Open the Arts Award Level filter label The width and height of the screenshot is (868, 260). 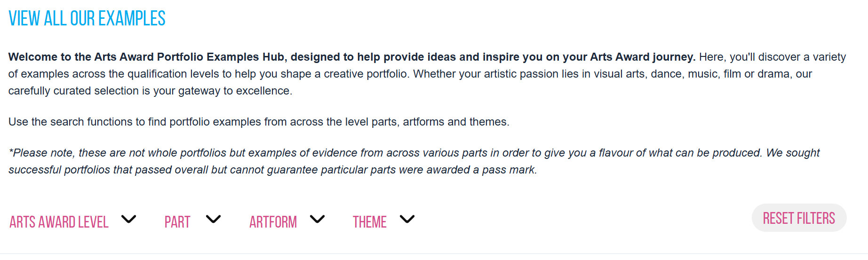(59, 222)
